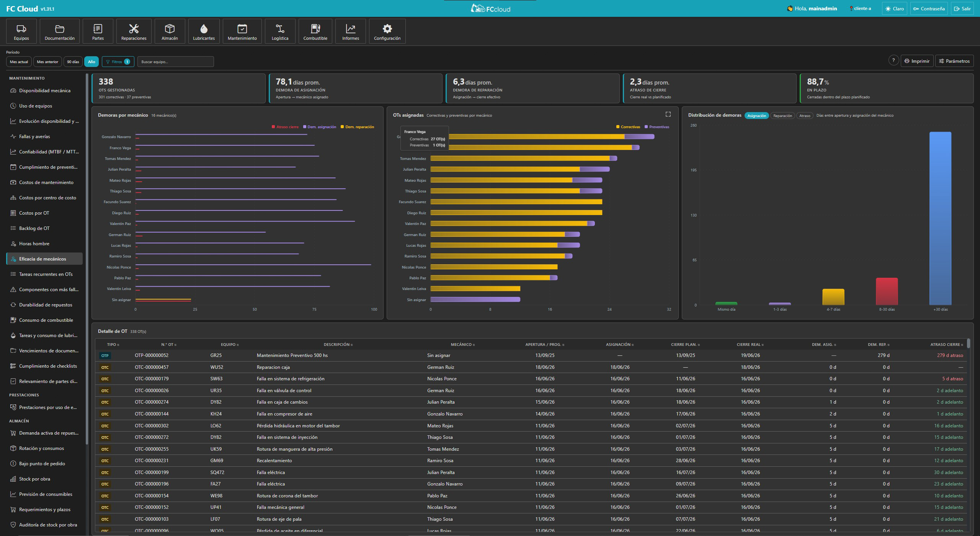Screen dimensions: 980x536
Task: Switch the period to Mes actual
Action: [x=19, y=62]
